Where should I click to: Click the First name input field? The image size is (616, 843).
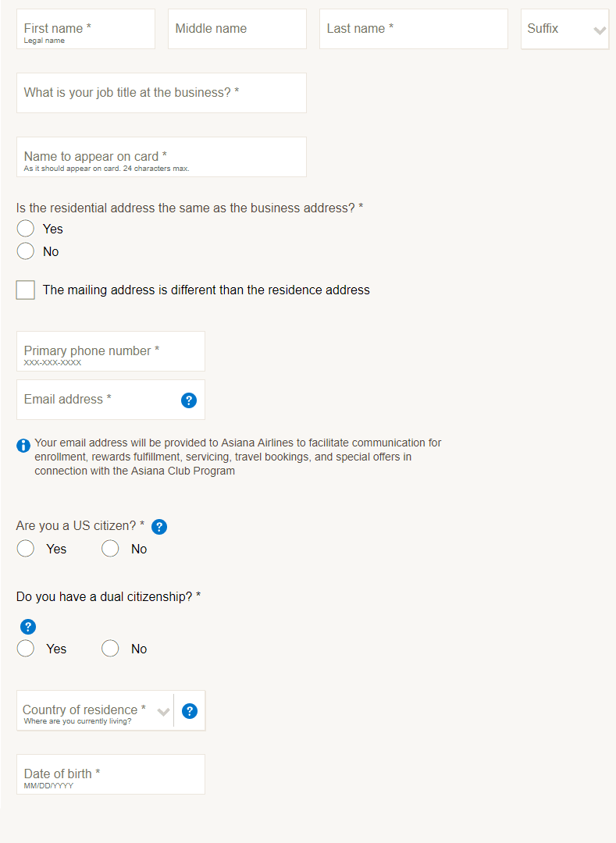pos(86,30)
